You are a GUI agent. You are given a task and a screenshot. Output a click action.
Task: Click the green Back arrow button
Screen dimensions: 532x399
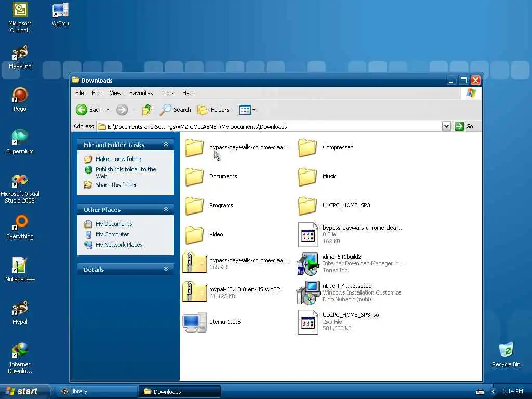(82, 110)
